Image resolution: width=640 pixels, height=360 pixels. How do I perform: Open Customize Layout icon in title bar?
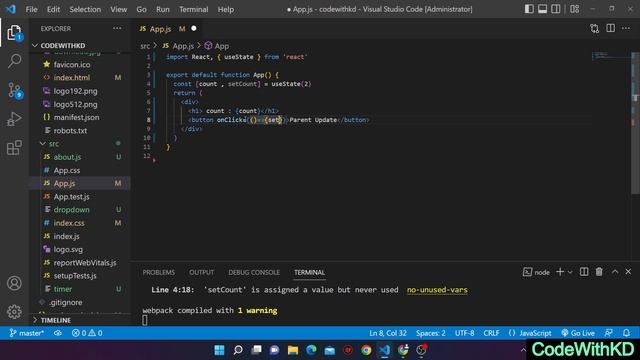coord(575,9)
